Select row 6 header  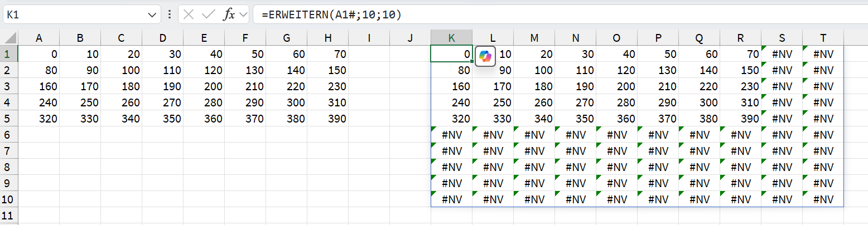click(x=9, y=134)
